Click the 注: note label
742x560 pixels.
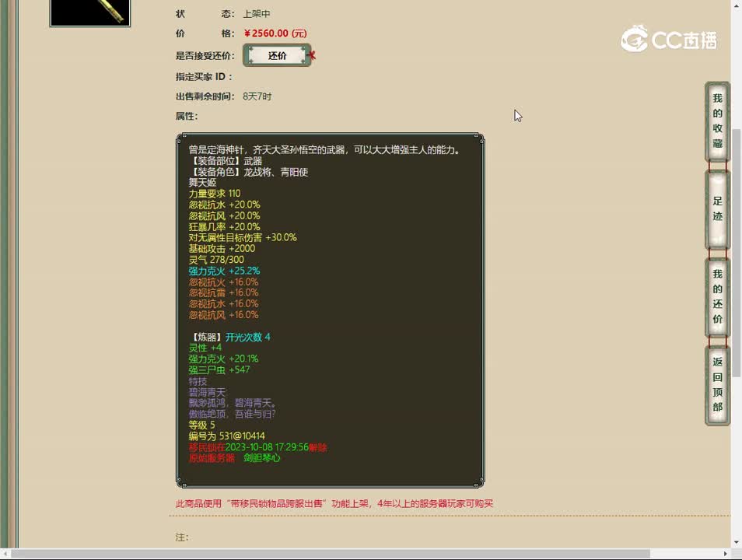click(182, 537)
